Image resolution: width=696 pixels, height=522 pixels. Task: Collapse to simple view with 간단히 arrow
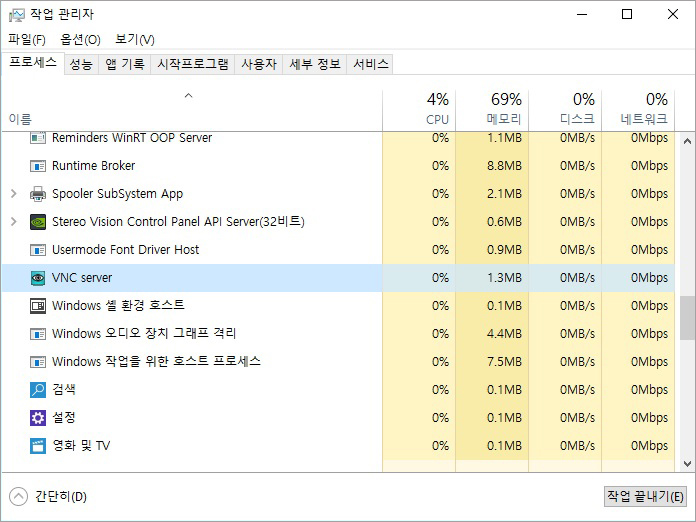(18, 497)
